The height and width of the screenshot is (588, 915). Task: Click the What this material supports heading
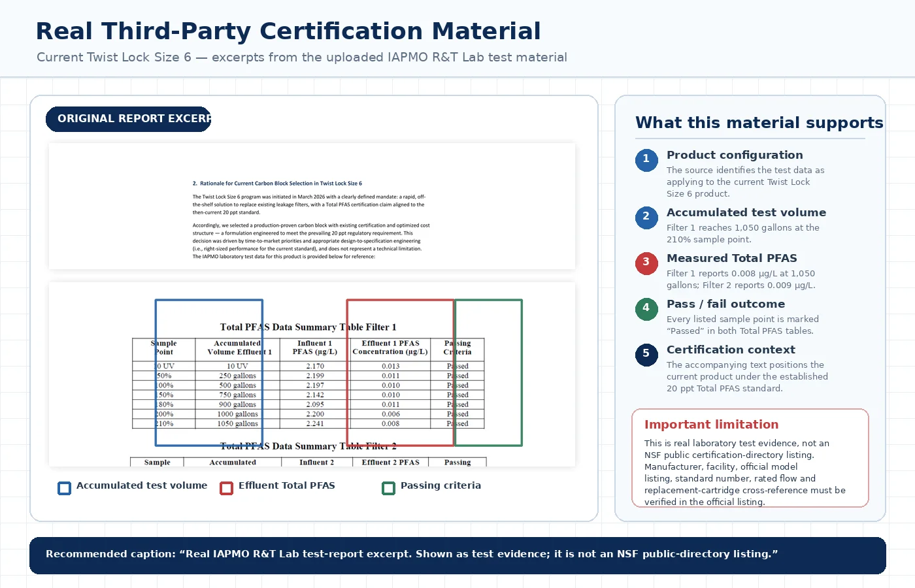(x=759, y=123)
